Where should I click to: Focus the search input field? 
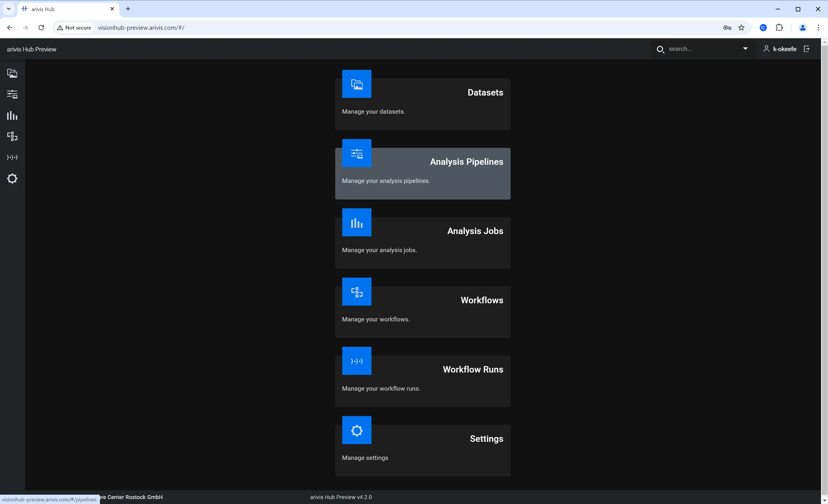click(703, 49)
